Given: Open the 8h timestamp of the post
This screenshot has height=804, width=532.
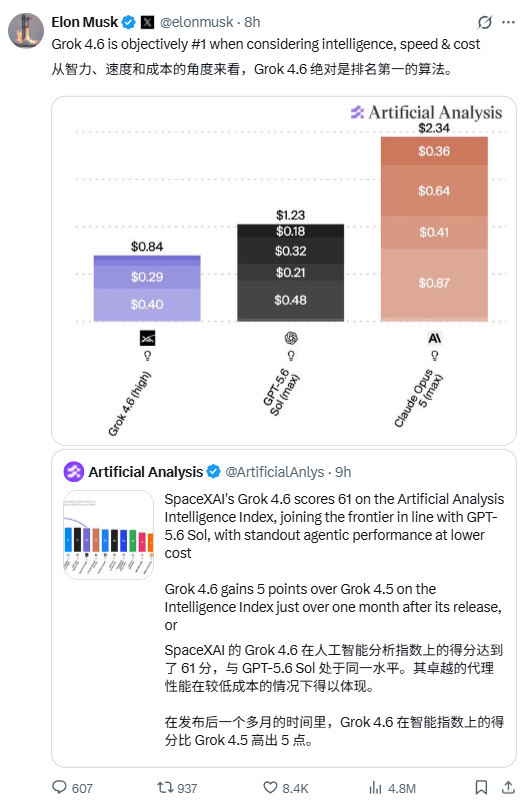Looking at the screenshot, I should click(x=252, y=22).
